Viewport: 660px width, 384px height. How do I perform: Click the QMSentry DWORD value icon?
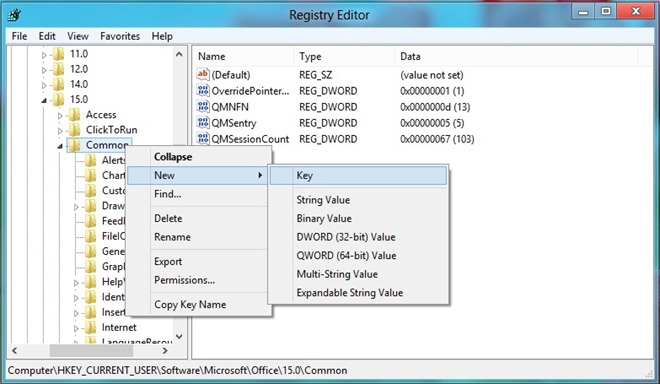(x=203, y=123)
